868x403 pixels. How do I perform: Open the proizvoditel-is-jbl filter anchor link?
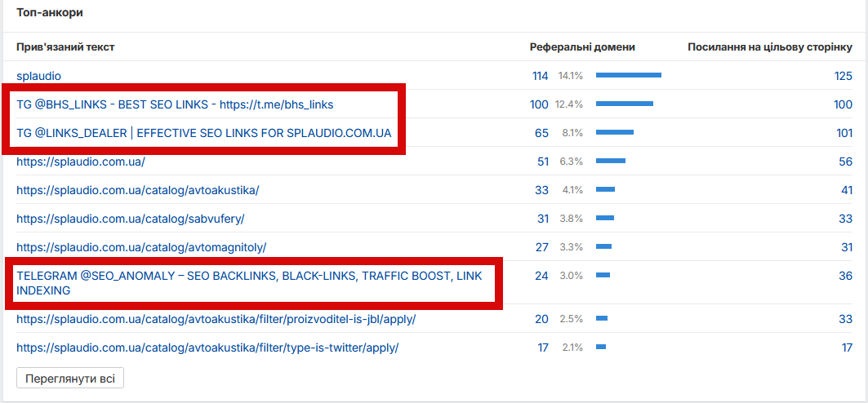point(216,320)
